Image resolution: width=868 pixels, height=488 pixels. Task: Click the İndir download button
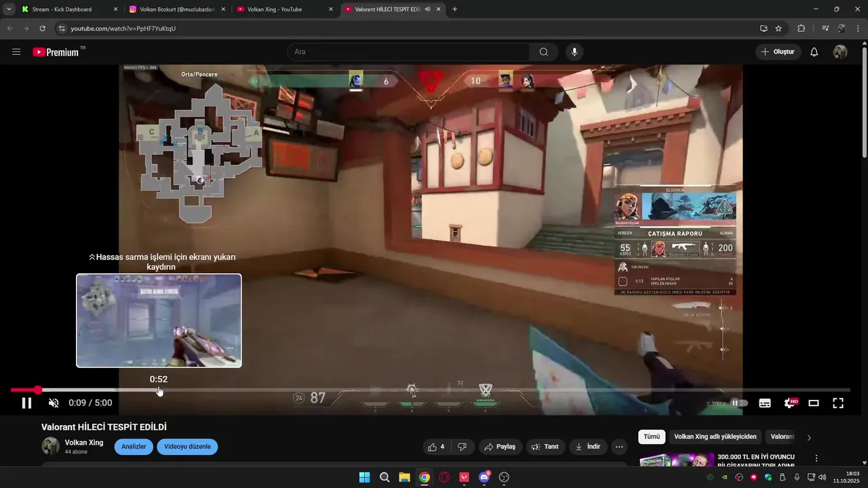coord(588,447)
